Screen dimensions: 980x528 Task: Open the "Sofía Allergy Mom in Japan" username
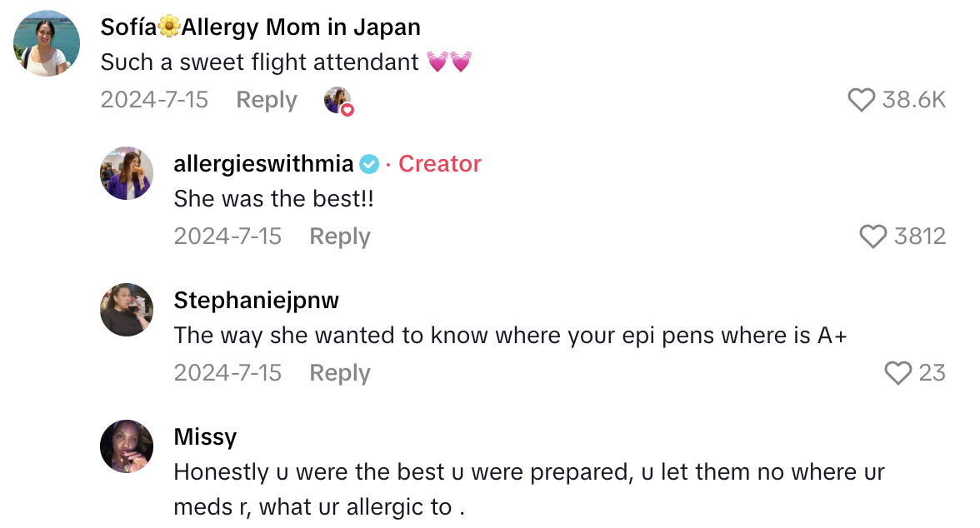pyautogui.click(x=260, y=27)
